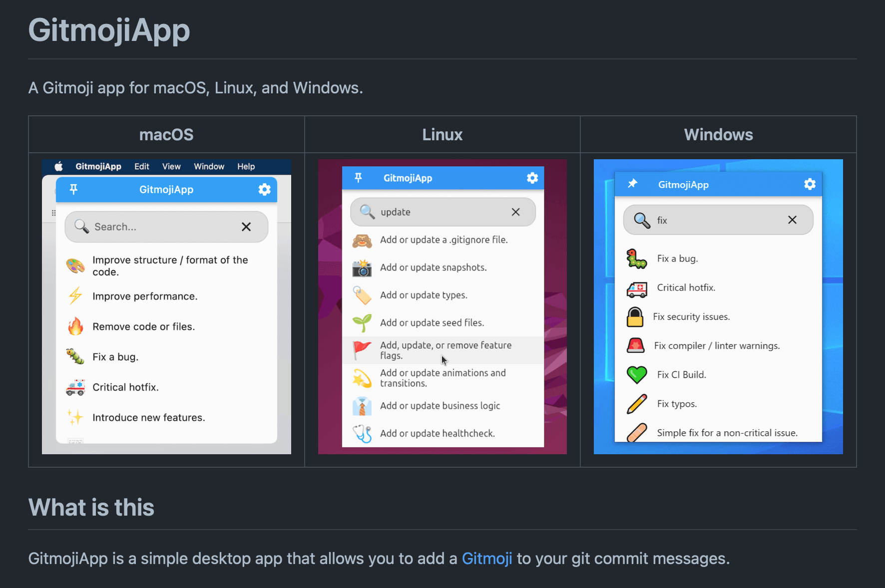Select the bug emoji in macOS list
Viewport: 885px width, 588px height.
[x=75, y=356]
